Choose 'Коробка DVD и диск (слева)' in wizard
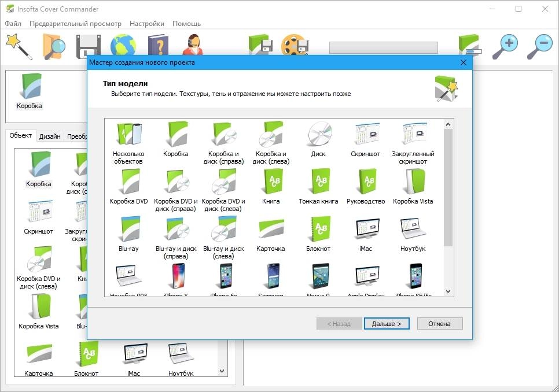 pos(223,190)
